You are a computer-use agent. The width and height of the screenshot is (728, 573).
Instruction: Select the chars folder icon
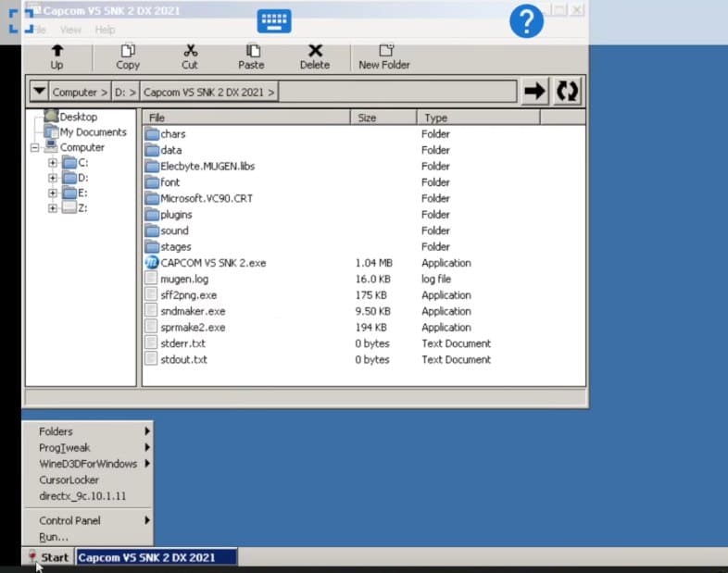pyautogui.click(x=152, y=134)
